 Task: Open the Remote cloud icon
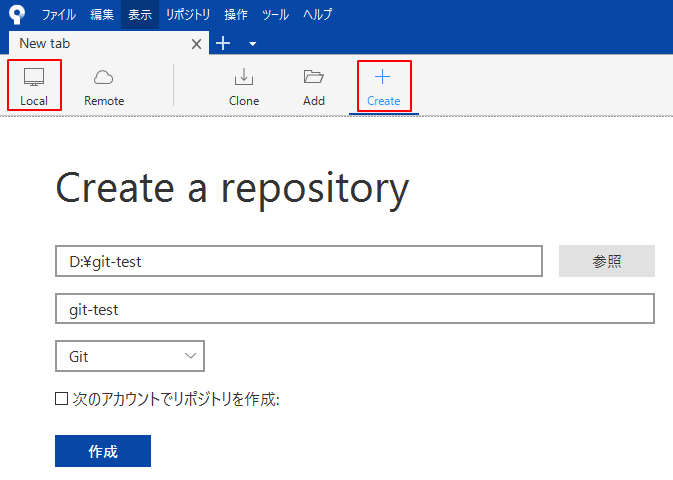[104, 78]
